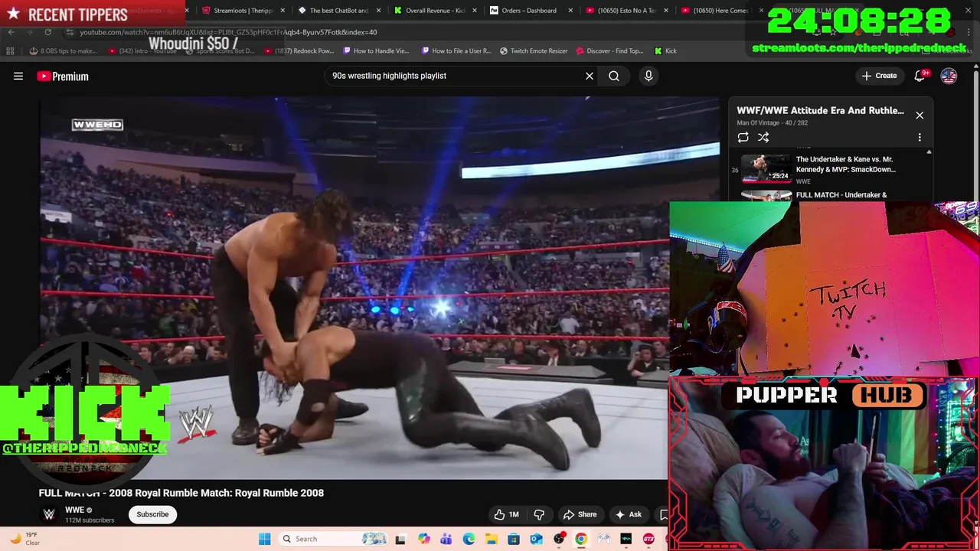Dislike this video
Viewport: 980px width, 551px height.
pyautogui.click(x=539, y=514)
